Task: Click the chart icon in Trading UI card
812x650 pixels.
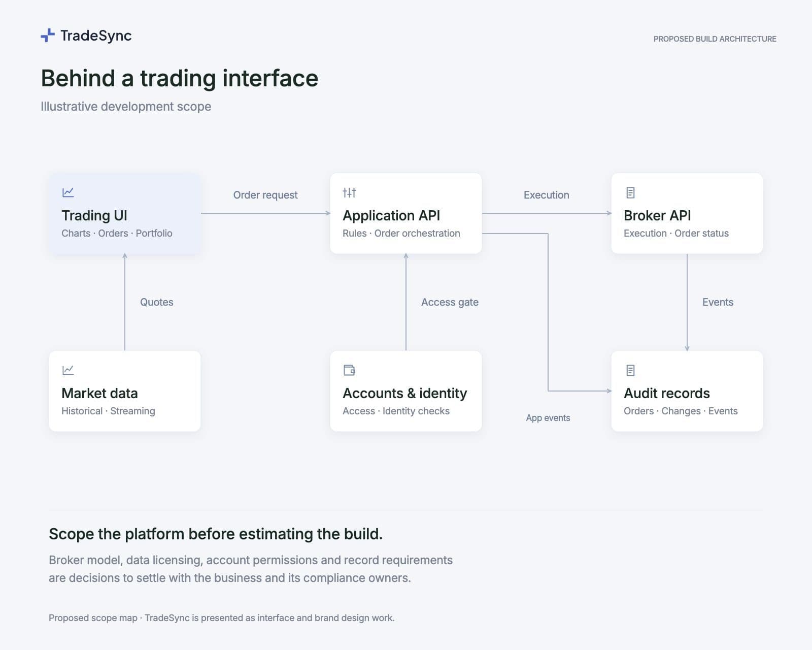Action: tap(68, 192)
